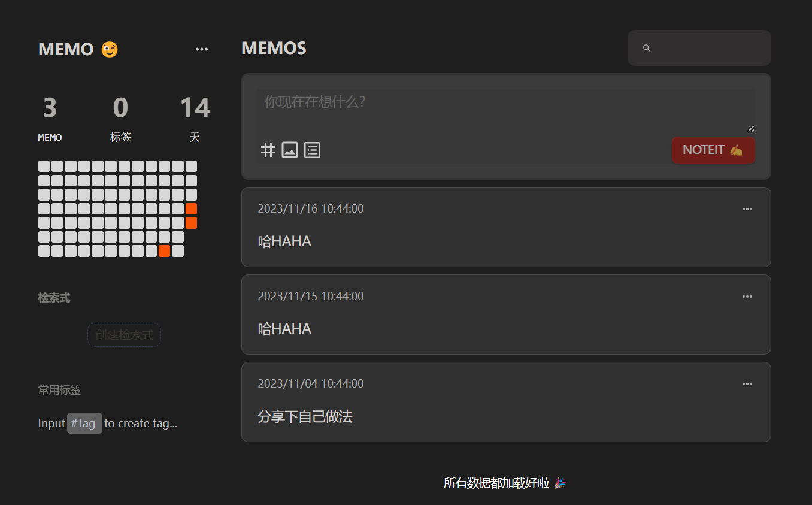
Task: Open options menu for 2023/11/04 memo
Action: [747, 384]
